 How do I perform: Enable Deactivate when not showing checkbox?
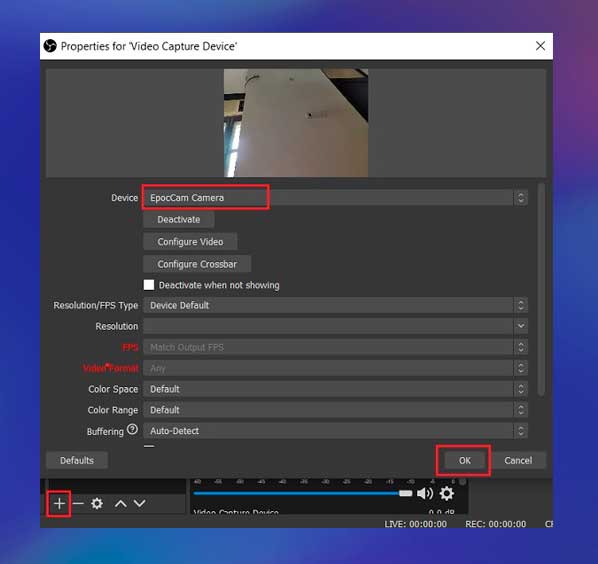pyautogui.click(x=149, y=285)
